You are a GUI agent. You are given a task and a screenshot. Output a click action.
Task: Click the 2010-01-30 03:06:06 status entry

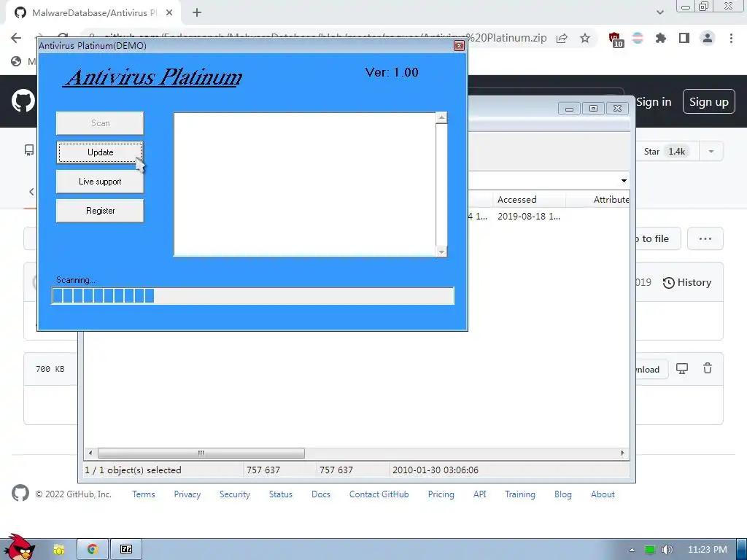pos(436,470)
